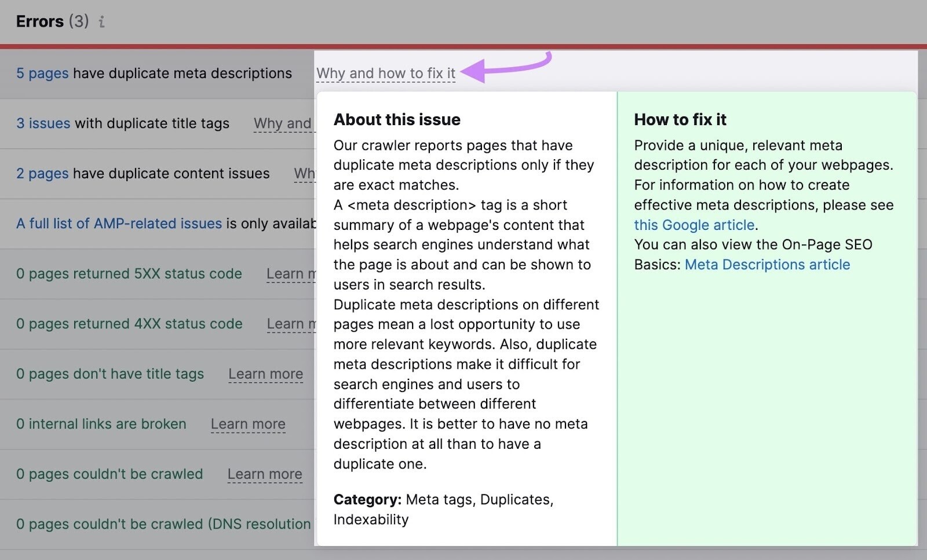Open Learn more for broken internal links
927x560 pixels.
coord(248,424)
